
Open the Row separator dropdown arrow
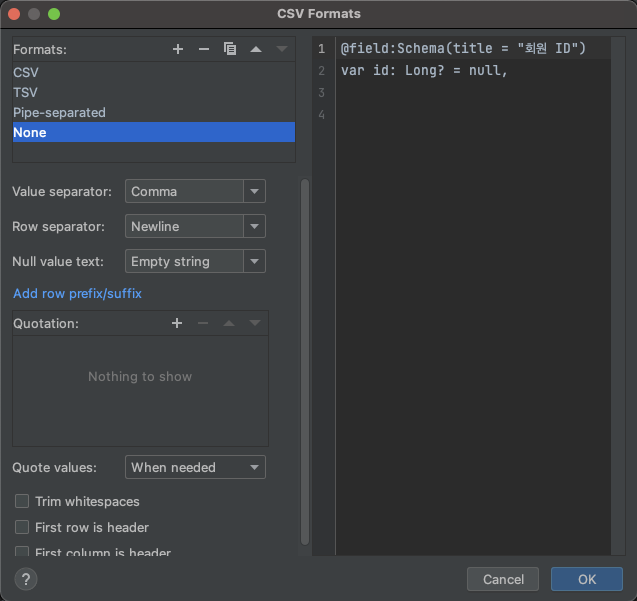(255, 226)
